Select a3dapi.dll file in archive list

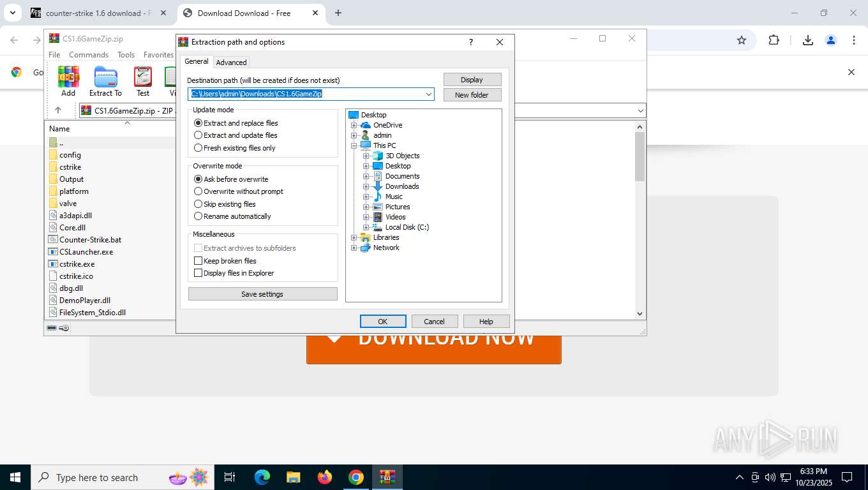[75, 215]
